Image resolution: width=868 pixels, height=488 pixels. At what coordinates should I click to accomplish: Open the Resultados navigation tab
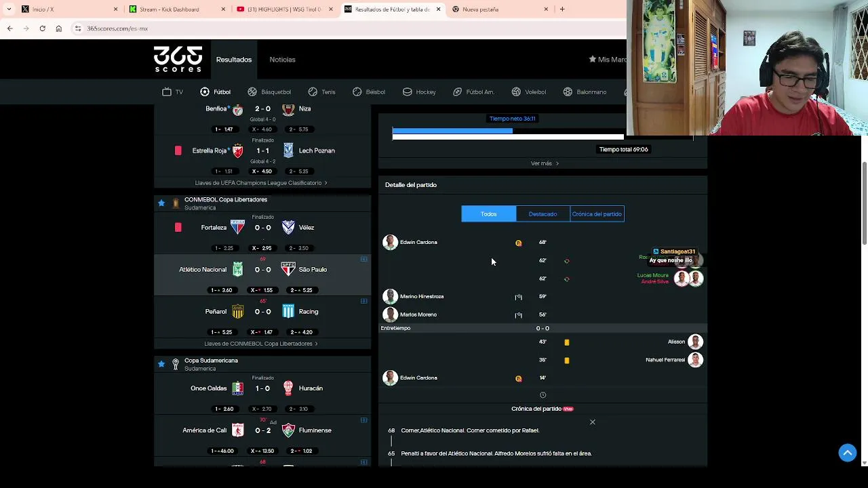tap(234, 60)
